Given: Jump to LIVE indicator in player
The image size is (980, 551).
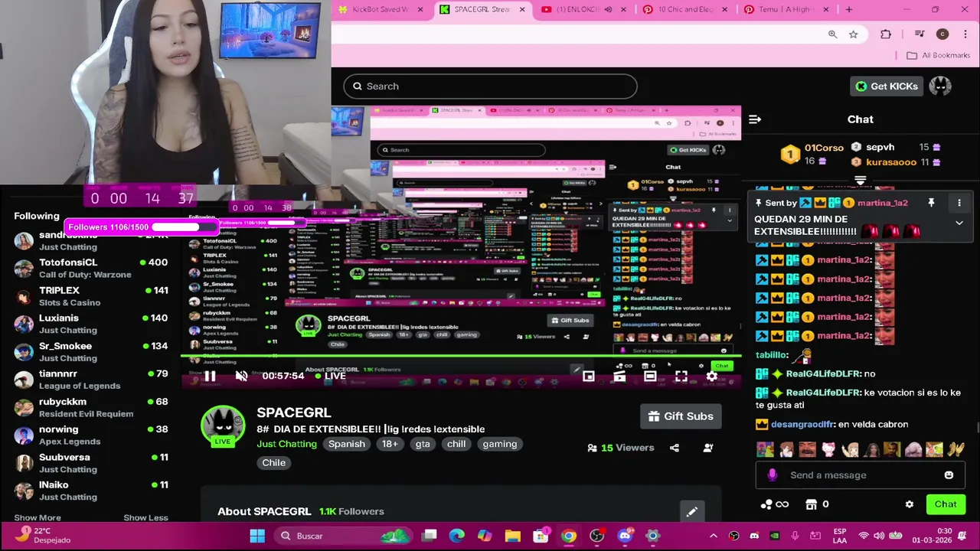Looking at the screenshot, I should tap(330, 376).
